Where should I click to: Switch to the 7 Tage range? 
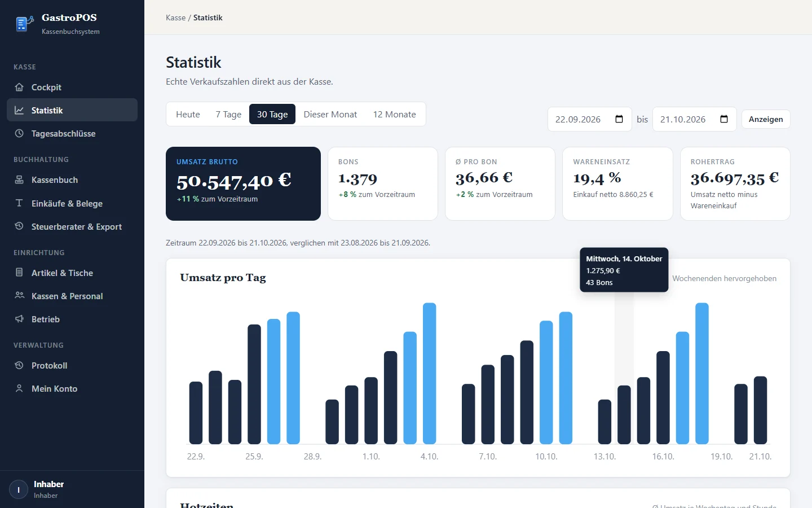pyautogui.click(x=228, y=114)
